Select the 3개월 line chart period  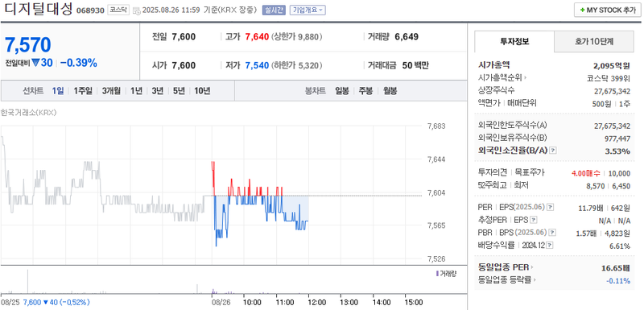(x=111, y=91)
